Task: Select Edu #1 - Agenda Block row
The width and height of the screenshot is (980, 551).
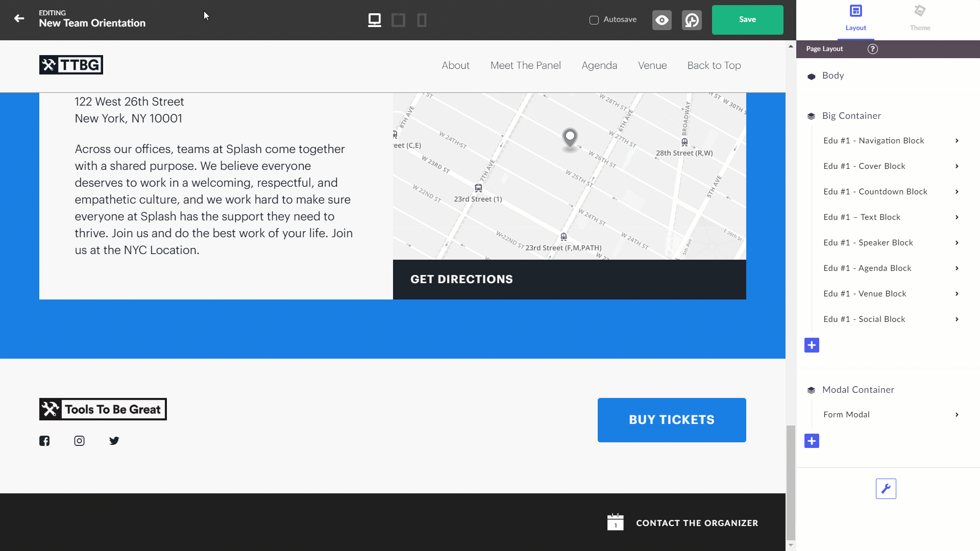Action: point(891,268)
